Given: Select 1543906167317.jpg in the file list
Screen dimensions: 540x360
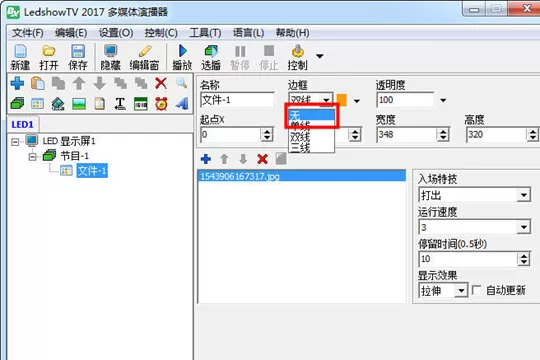Looking at the screenshot, I should (302, 176).
